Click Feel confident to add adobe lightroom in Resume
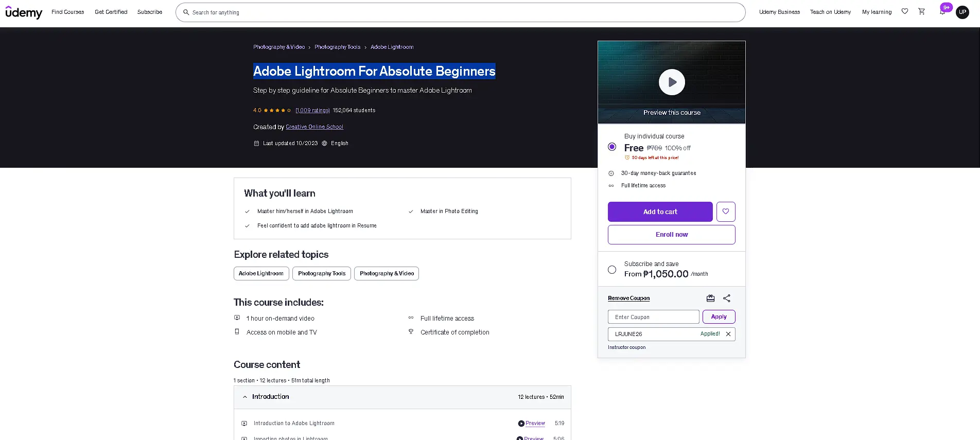The width and height of the screenshot is (980, 440). 317,226
